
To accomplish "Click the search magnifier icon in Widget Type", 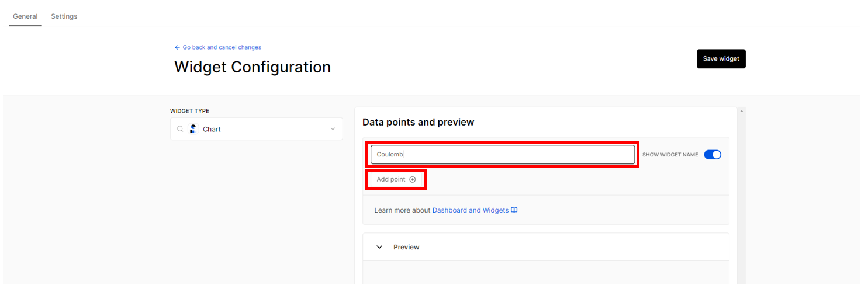I will pos(180,129).
